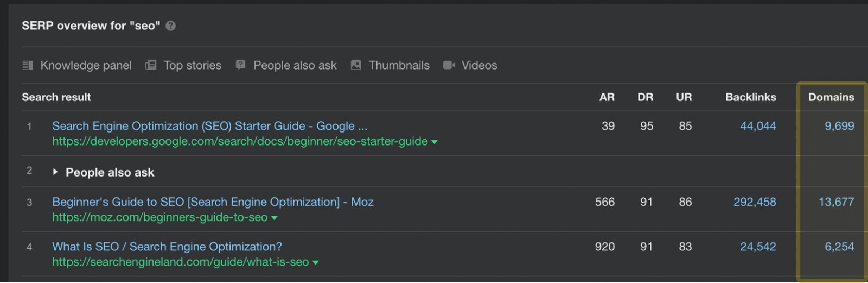Click the People also ask icon
Screen dimensions: 868x283
pos(241,65)
